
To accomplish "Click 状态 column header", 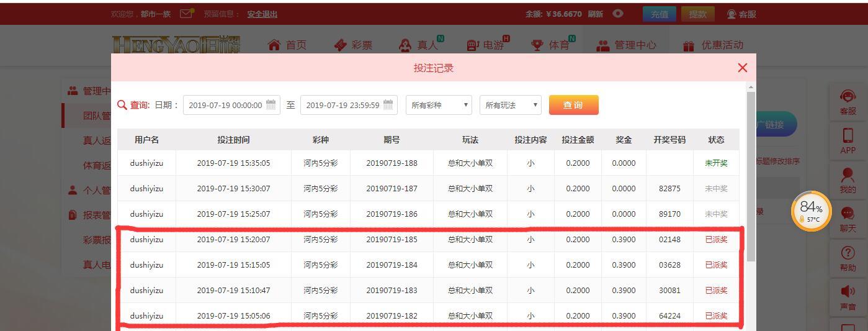I will (x=716, y=140).
